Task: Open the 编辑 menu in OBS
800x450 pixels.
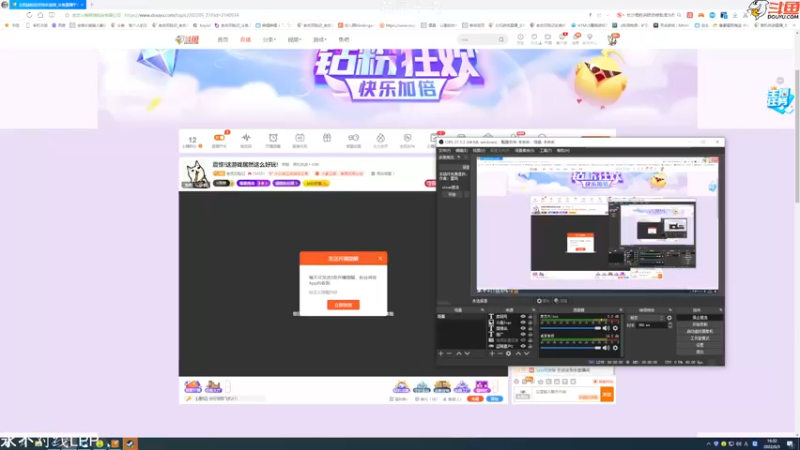Action: coord(461,151)
